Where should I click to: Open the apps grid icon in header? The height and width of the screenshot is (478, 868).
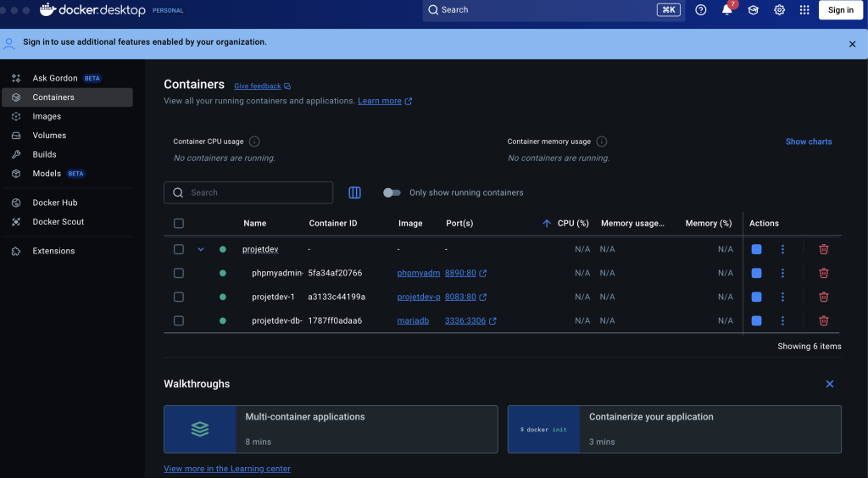coord(804,10)
